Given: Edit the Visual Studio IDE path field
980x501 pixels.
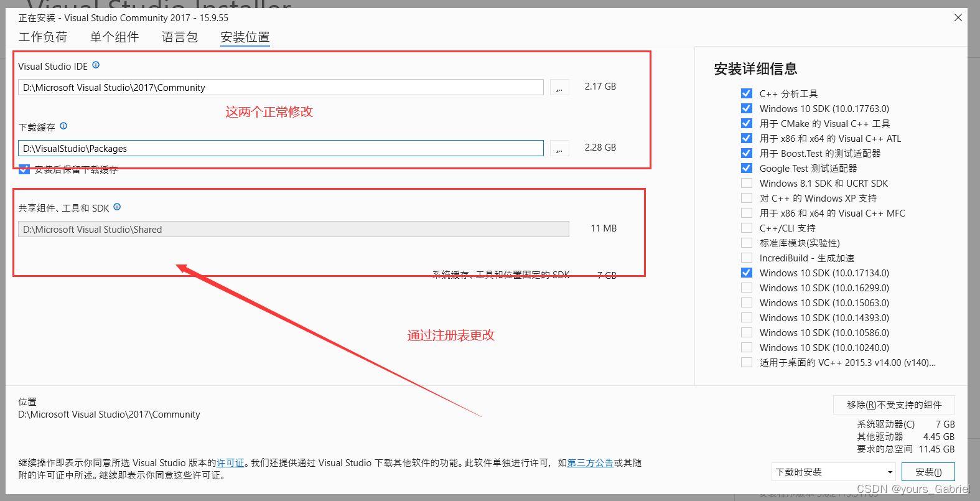Looking at the screenshot, I should 281,87.
